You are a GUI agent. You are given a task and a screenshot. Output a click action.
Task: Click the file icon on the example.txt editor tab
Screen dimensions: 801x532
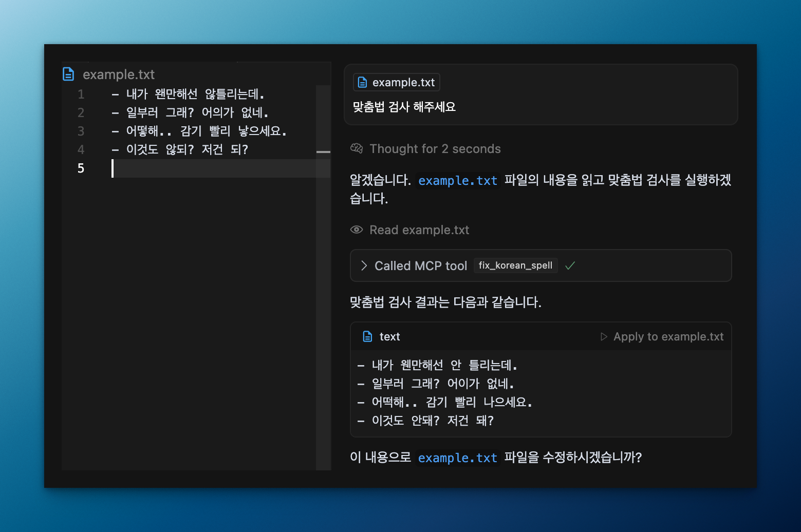pos(68,74)
